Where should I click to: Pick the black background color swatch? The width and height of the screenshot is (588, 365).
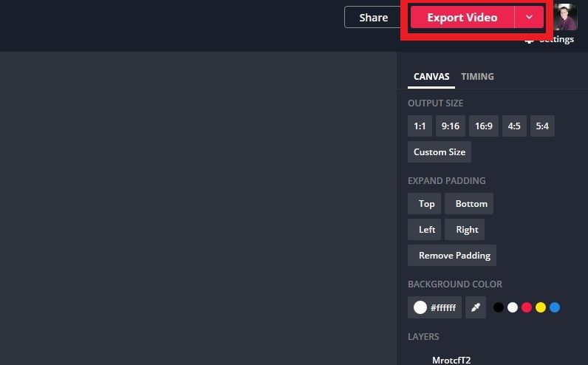point(499,307)
